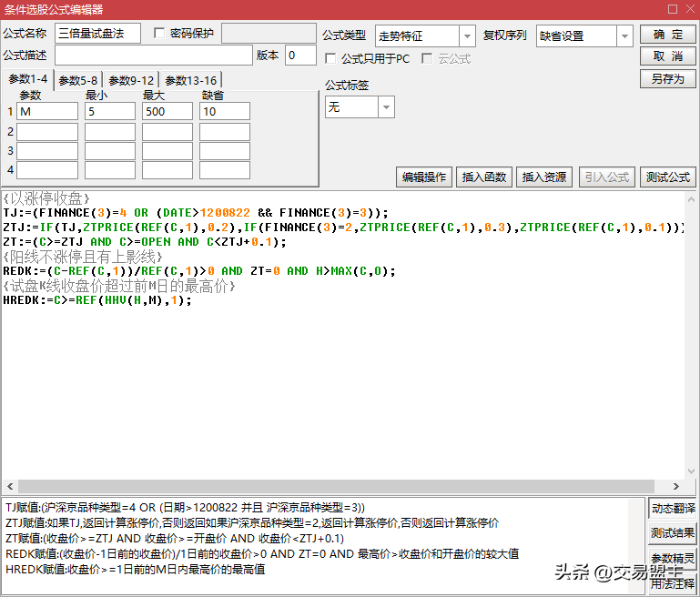Click the TJ:= formula line in editor

[196, 213]
